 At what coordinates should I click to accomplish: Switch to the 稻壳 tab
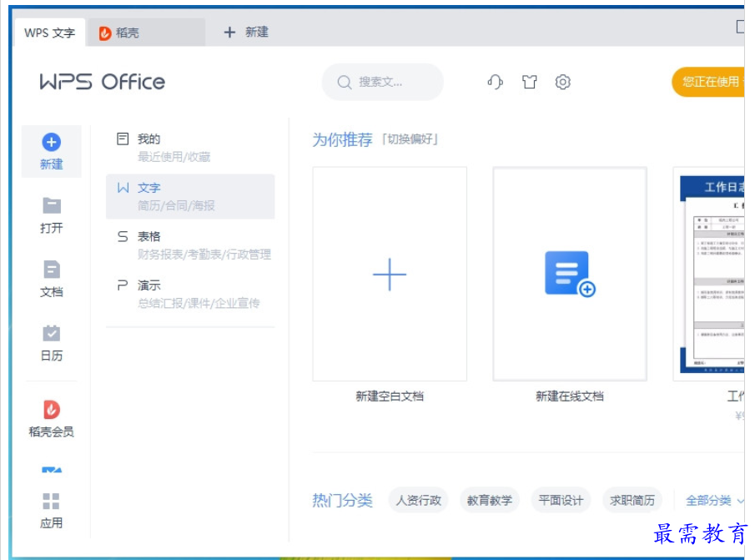(x=146, y=33)
